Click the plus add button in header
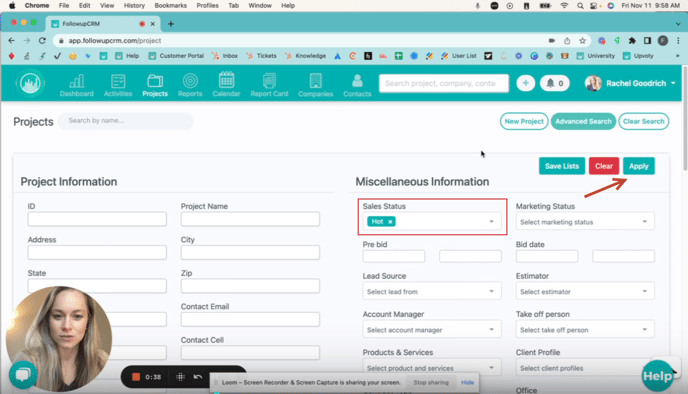 pos(525,83)
